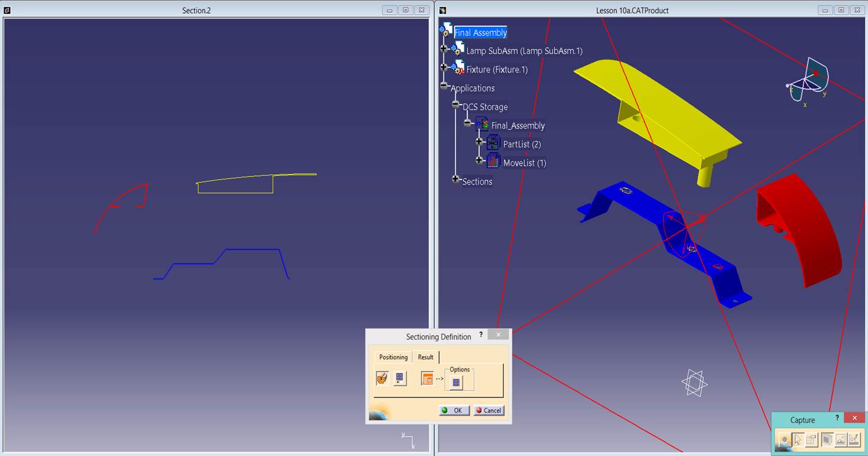The height and width of the screenshot is (456, 868).
Task: Switch to the Result tab
Action: tap(425, 357)
